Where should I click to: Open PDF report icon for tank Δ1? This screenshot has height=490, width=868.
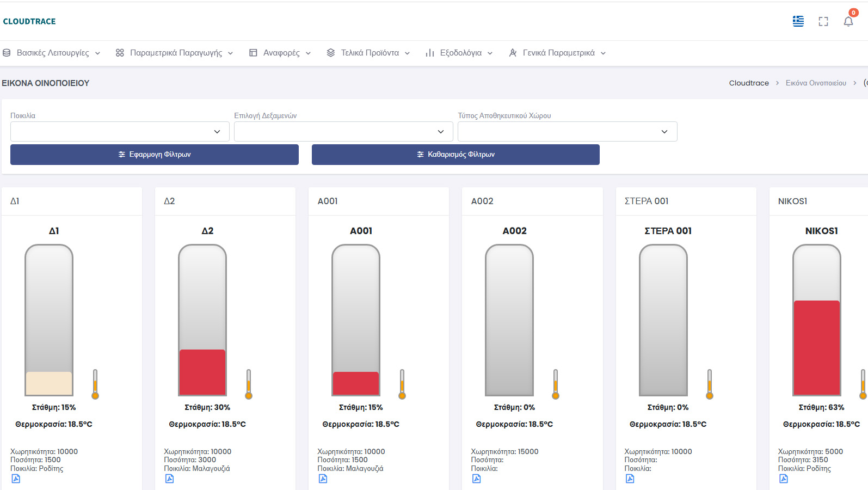pyautogui.click(x=16, y=479)
